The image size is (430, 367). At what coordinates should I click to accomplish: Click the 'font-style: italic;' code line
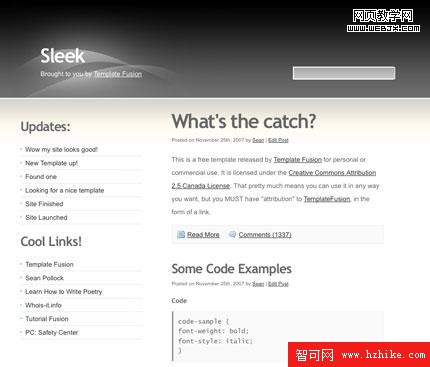point(215,341)
